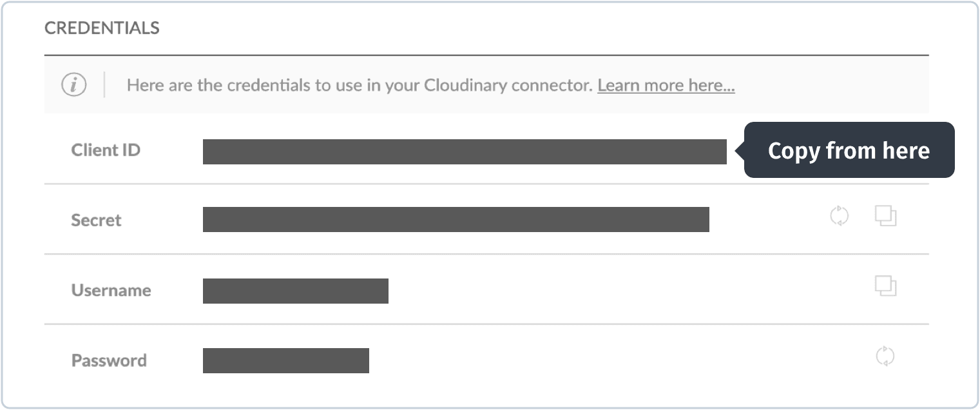
Task: Regenerate the Password using the refresh icon
Action: [x=885, y=356]
